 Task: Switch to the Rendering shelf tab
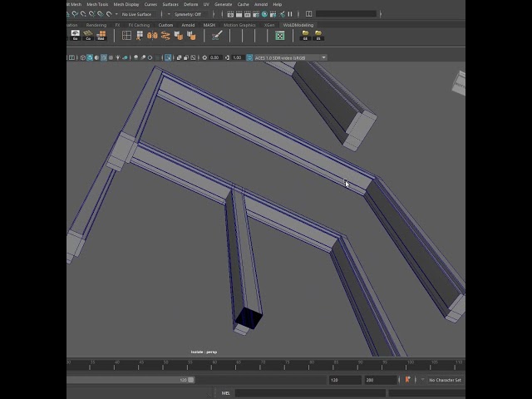point(96,25)
